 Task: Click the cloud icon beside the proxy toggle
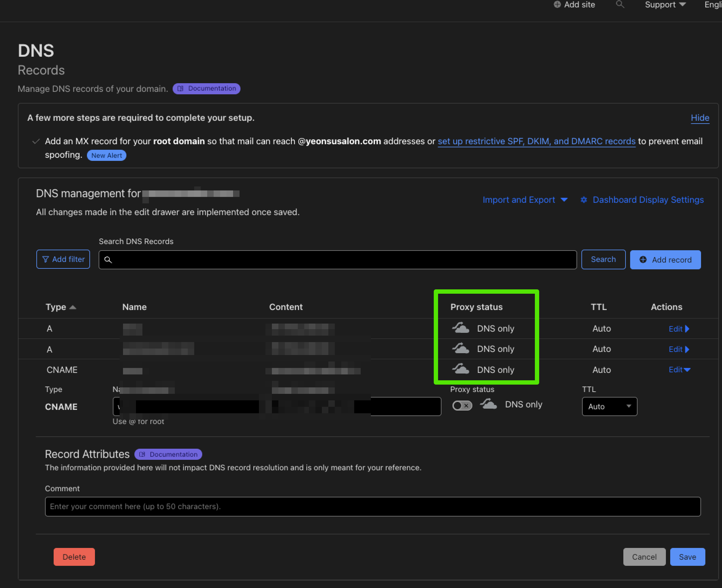(488, 404)
